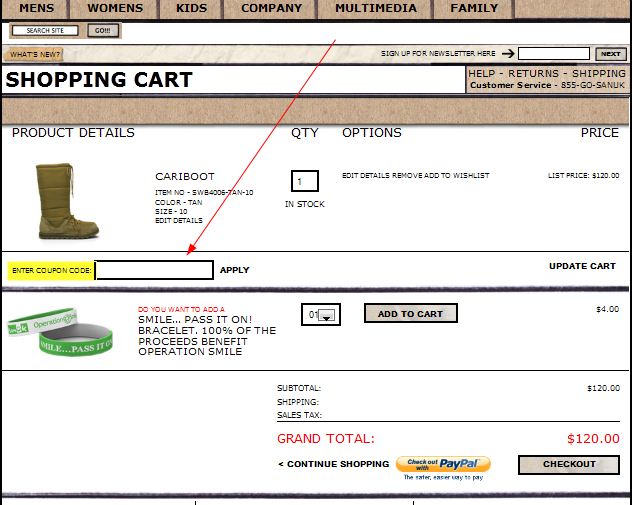Image resolution: width=632 pixels, height=505 pixels.
Task: Click the SUBTOTAL label
Action: point(299,388)
